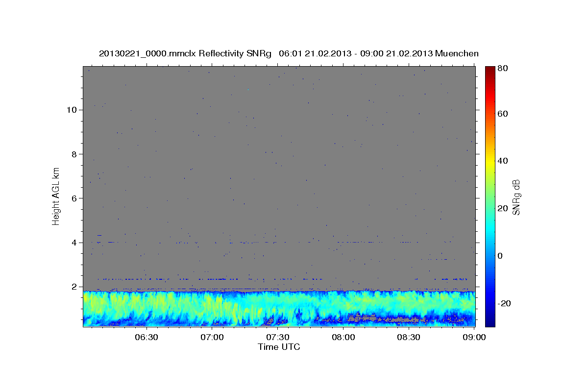
Task: Click the 07:00 time tick label
Action: click(x=212, y=337)
